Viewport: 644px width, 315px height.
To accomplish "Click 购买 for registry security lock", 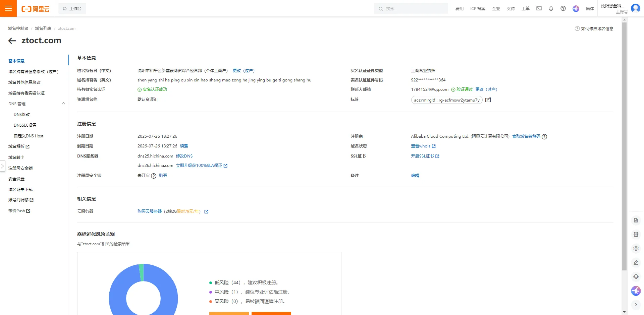I will tap(163, 176).
